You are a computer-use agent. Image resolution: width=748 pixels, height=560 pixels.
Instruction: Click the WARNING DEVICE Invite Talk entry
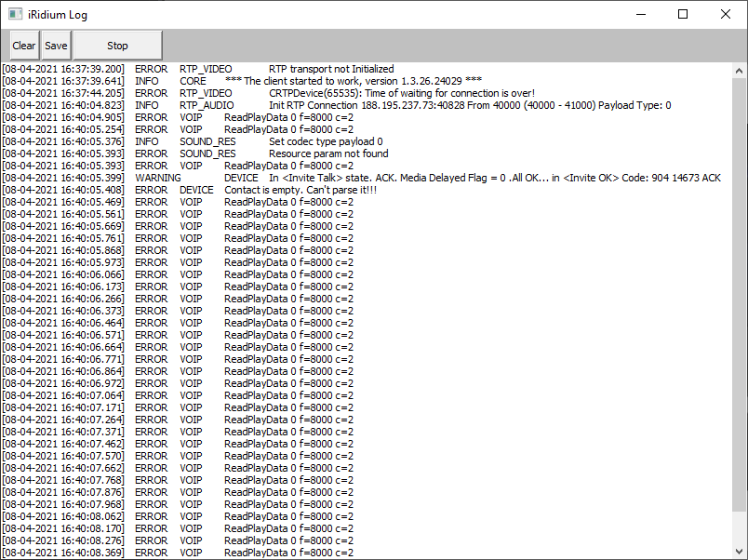pos(472,178)
